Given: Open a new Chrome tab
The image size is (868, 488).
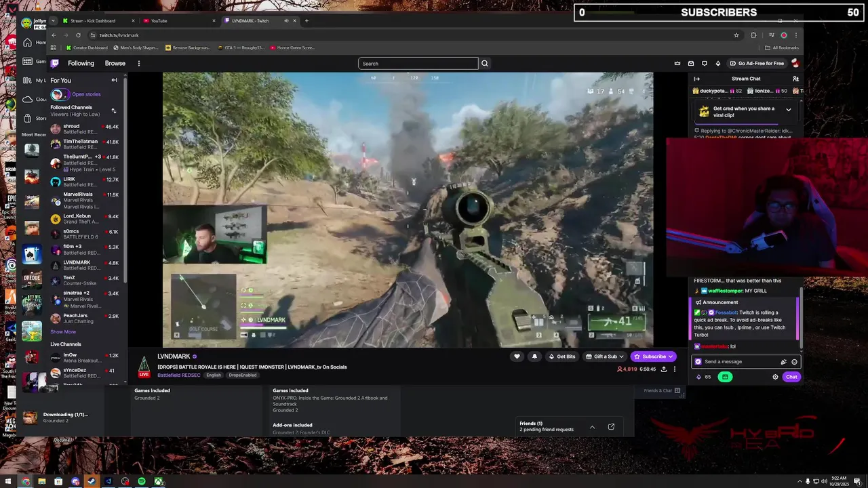Looking at the screenshot, I should (307, 21).
